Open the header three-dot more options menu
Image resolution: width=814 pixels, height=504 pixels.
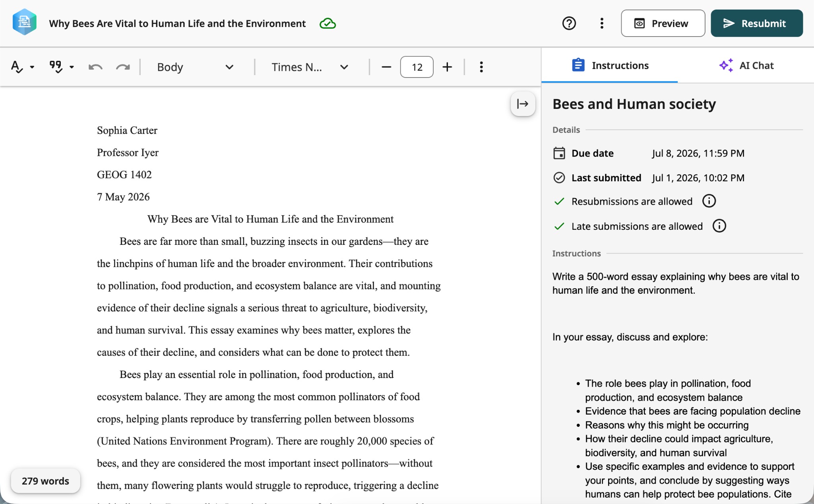pos(602,23)
